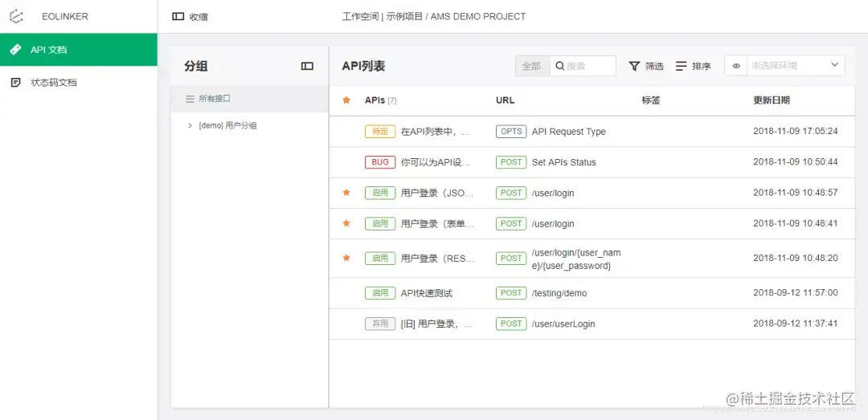This screenshot has height=420, width=868.
Task: Open the API快速测试 entry
Action: (426, 293)
